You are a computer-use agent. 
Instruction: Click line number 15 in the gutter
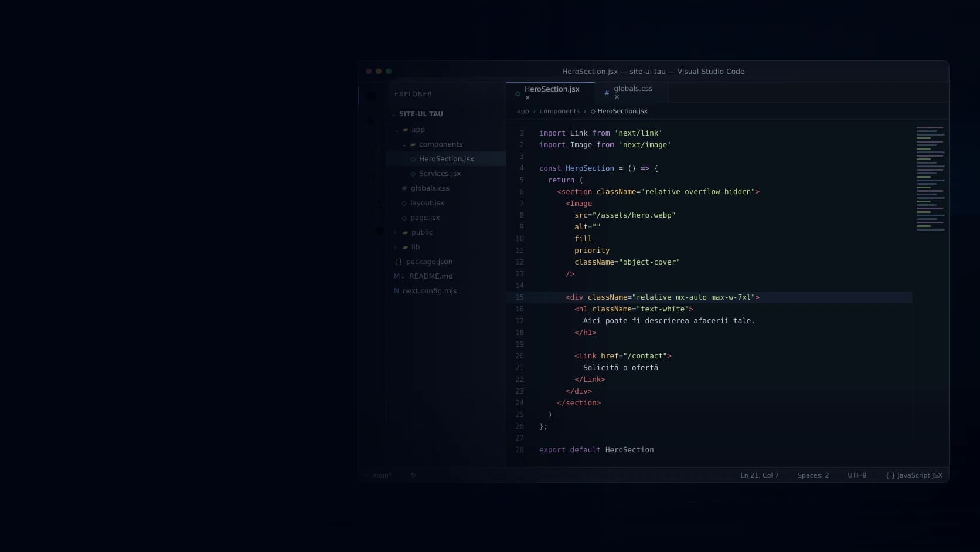(x=519, y=297)
